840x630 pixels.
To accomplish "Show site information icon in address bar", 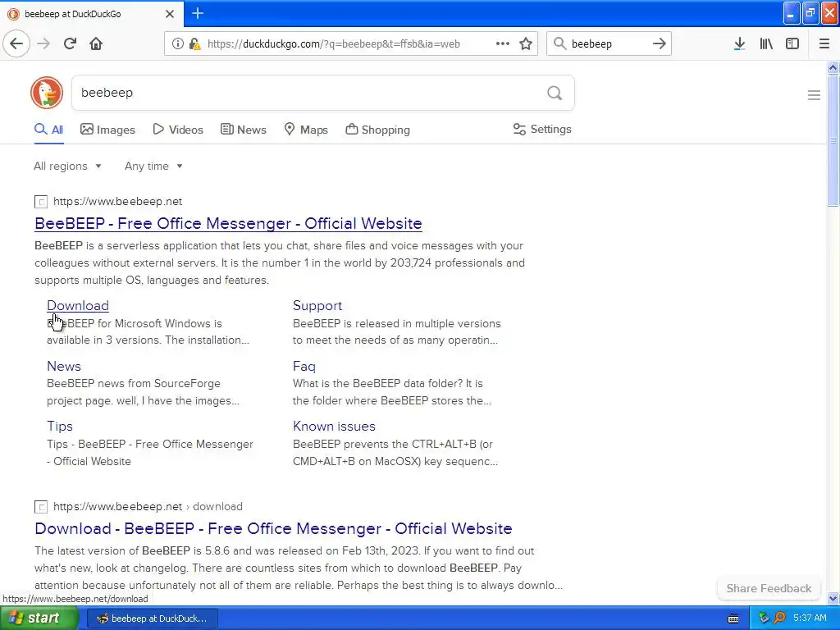I will pyautogui.click(x=177, y=43).
